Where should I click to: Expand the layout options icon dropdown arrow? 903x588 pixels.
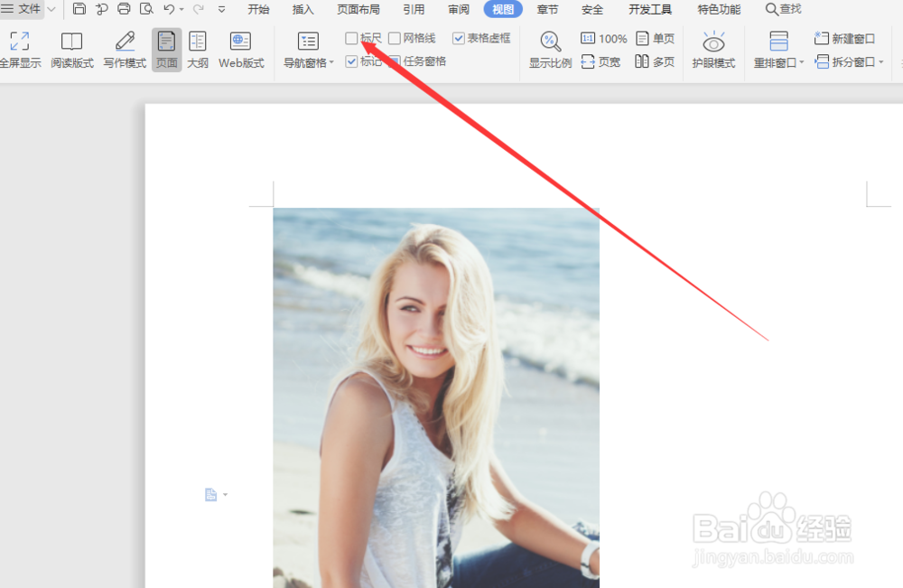(225, 495)
